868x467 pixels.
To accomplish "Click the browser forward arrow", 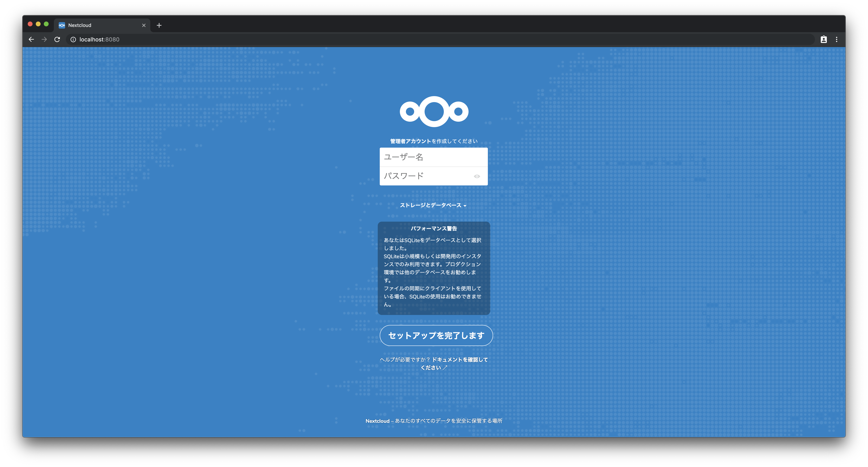I will coord(44,39).
